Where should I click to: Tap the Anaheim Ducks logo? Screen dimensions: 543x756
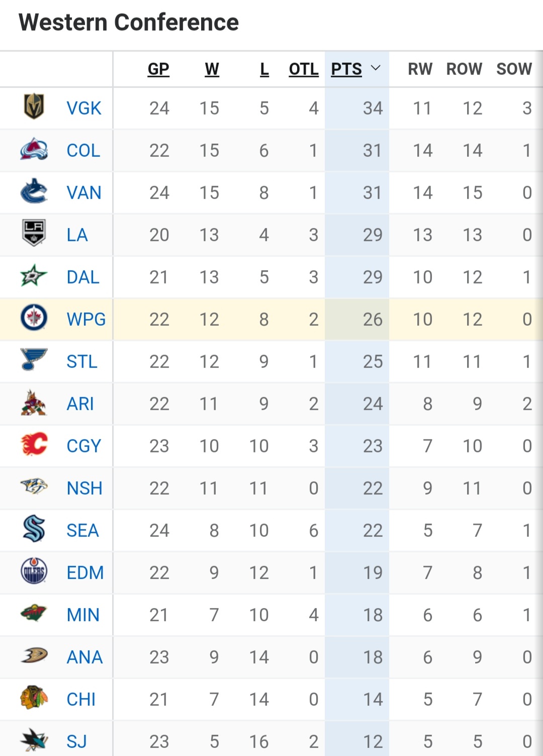pos(34,655)
